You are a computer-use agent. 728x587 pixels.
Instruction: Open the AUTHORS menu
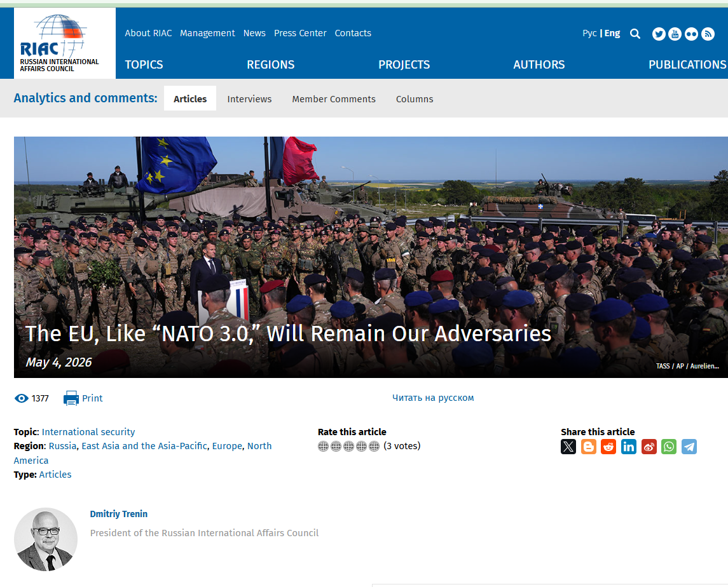point(539,65)
